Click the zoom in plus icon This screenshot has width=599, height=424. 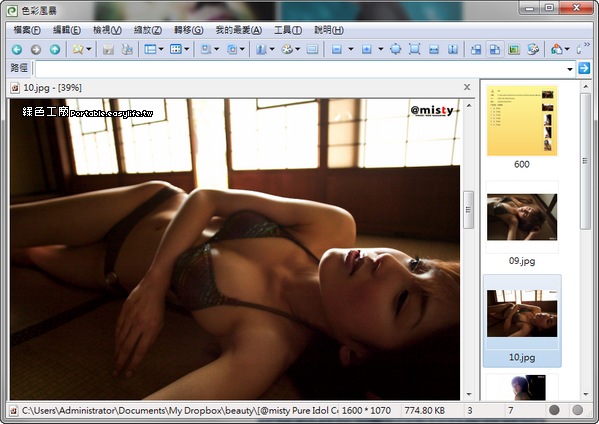(x=367, y=49)
